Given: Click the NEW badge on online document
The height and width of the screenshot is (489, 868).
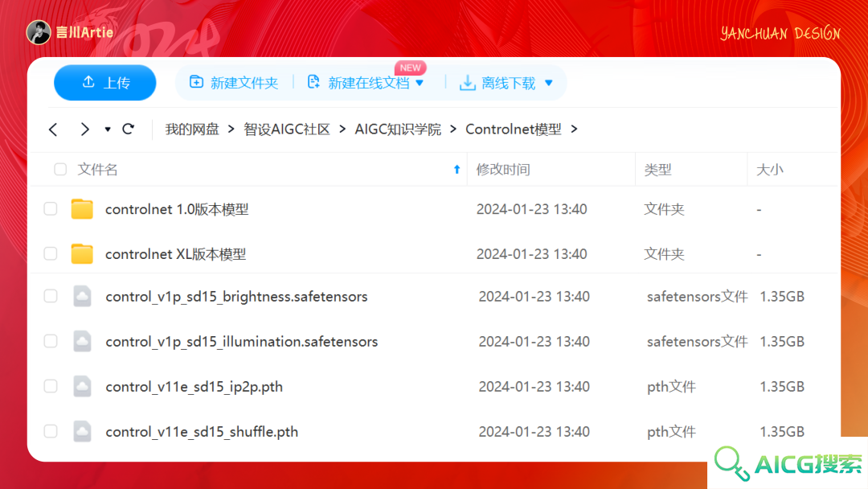Looking at the screenshot, I should [410, 68].
